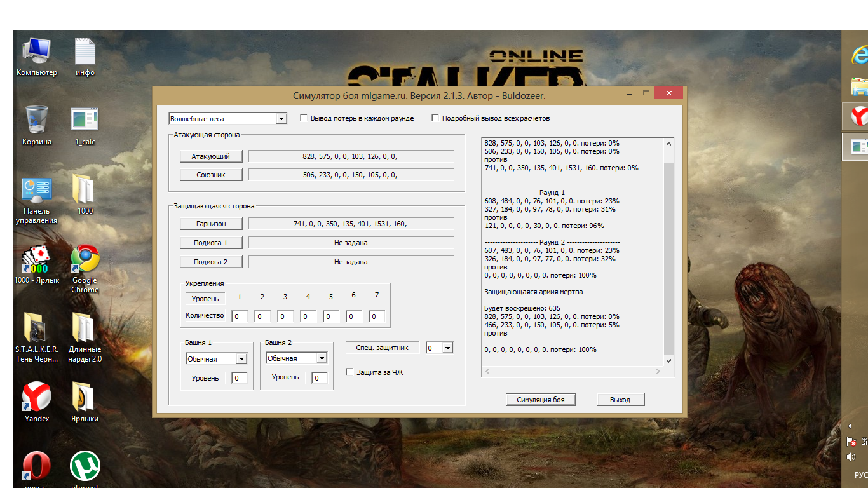
Task: Launch Google Chrome from desktop
Action: tap(85, 269)
